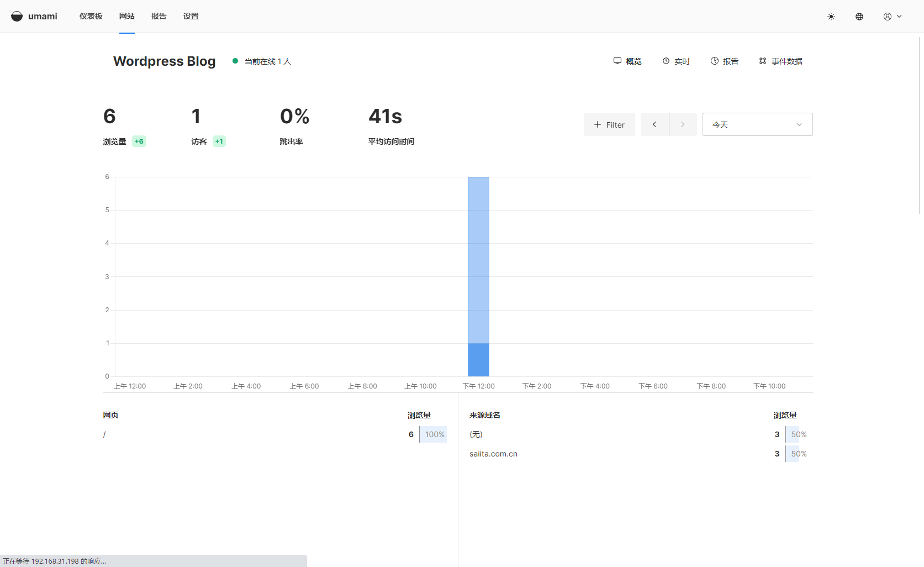Open the 设置 settings tab
This screenshot has width=924, height=567.
pyautogui.click(x=191, y=17)
